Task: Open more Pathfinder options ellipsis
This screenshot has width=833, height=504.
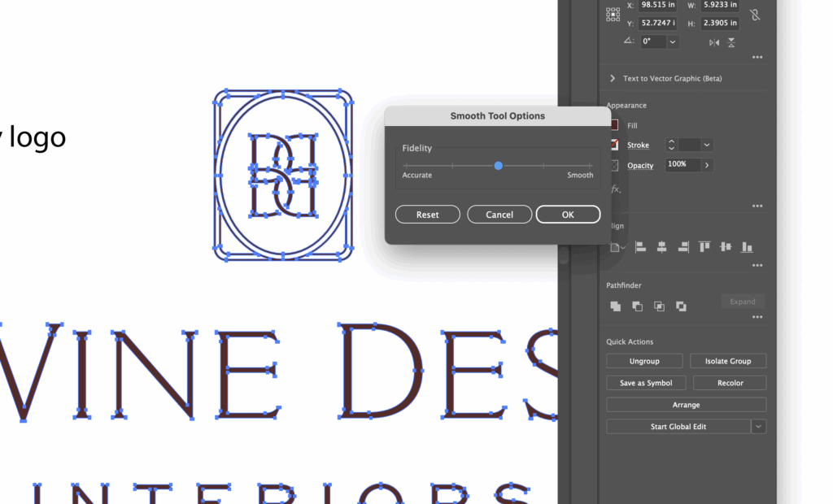Action: point(757,317)
